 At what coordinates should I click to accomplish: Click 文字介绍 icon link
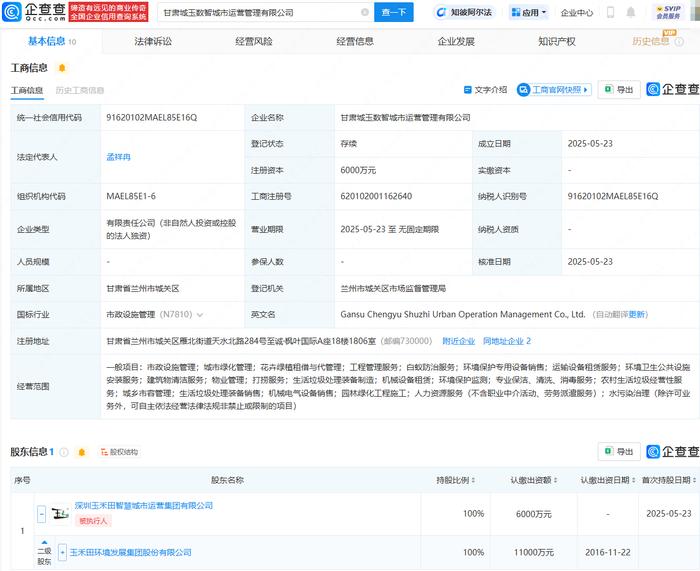coord(485,90)
